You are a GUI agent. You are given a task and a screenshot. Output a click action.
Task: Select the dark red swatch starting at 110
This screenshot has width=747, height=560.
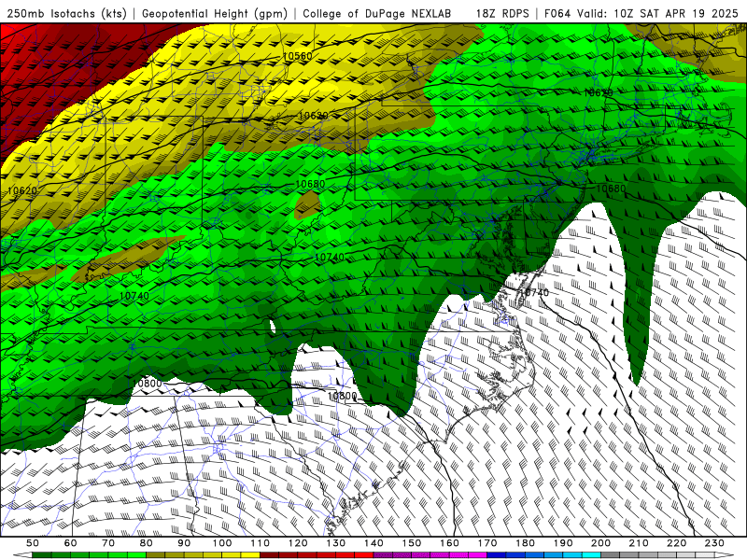(269, 555)
